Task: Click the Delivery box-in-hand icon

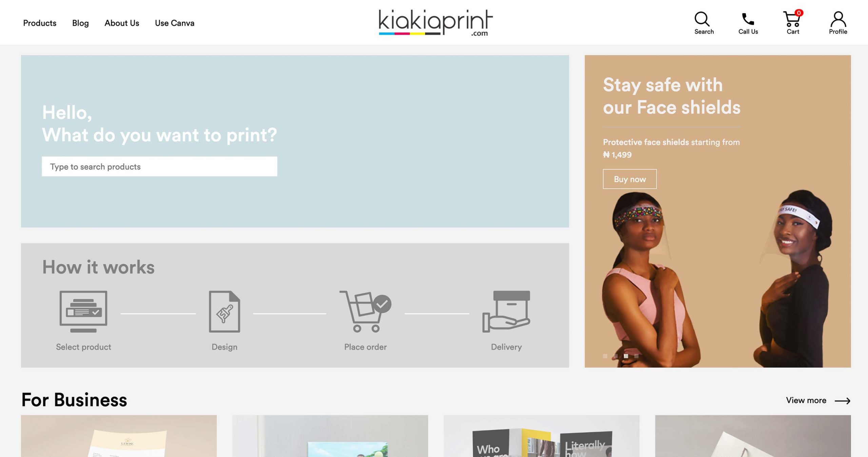Action: (x=506, y=311)
